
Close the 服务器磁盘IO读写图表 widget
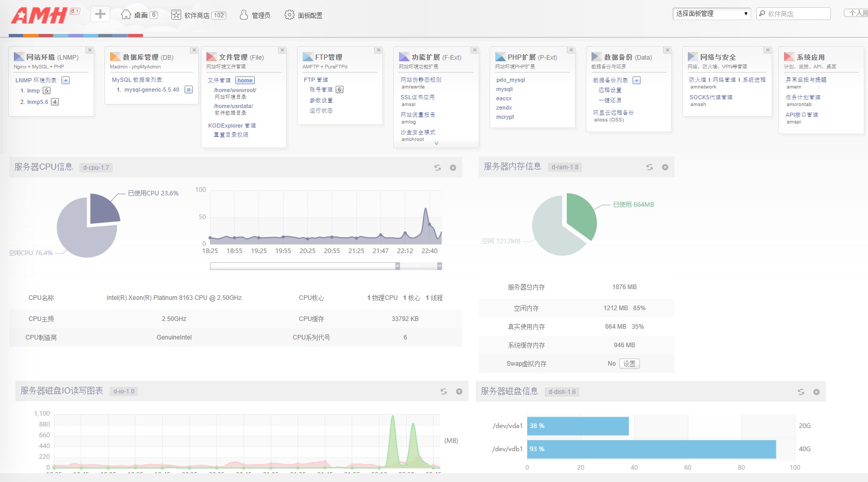tap(459, 391)
